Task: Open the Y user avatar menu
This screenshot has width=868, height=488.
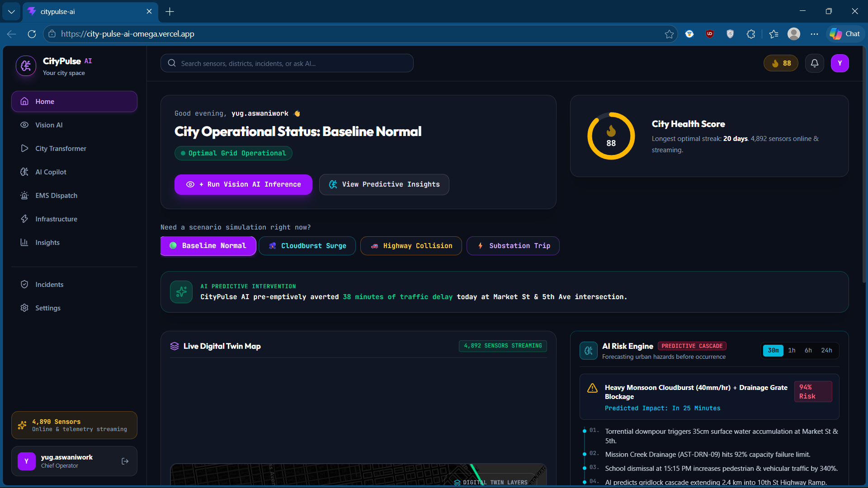Action: point(840,63)
